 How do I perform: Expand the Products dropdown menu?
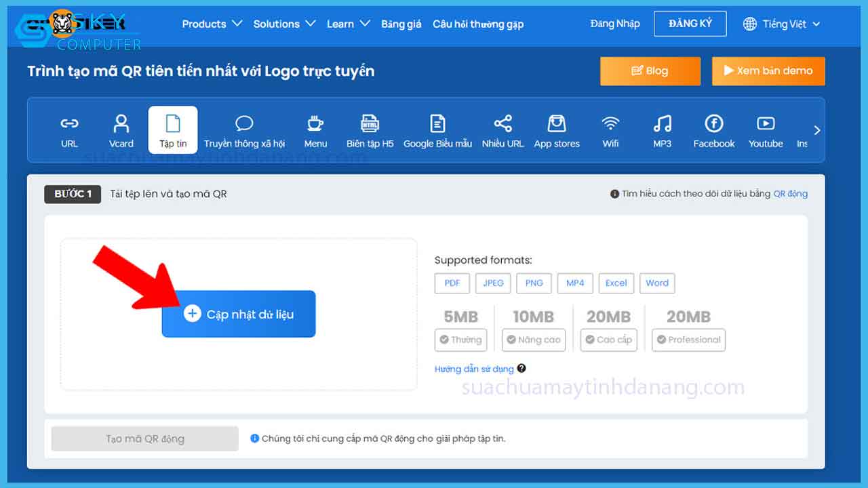[x=212, y=24]
